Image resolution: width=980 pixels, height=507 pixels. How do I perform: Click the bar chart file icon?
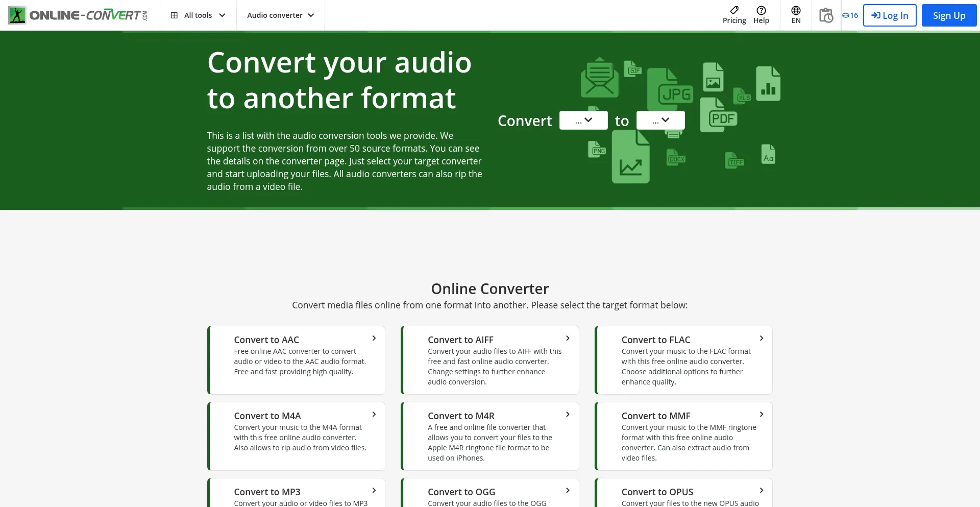point(768,84)
